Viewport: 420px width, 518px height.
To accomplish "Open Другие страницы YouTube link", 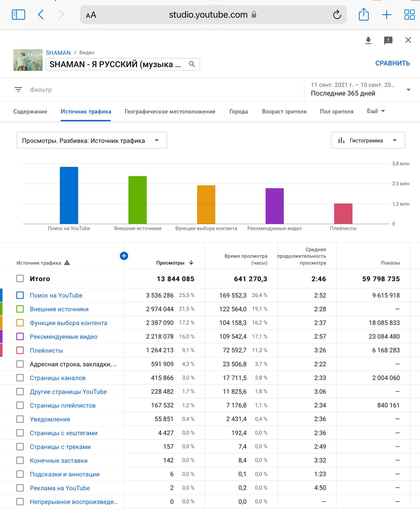I will 68,391.
